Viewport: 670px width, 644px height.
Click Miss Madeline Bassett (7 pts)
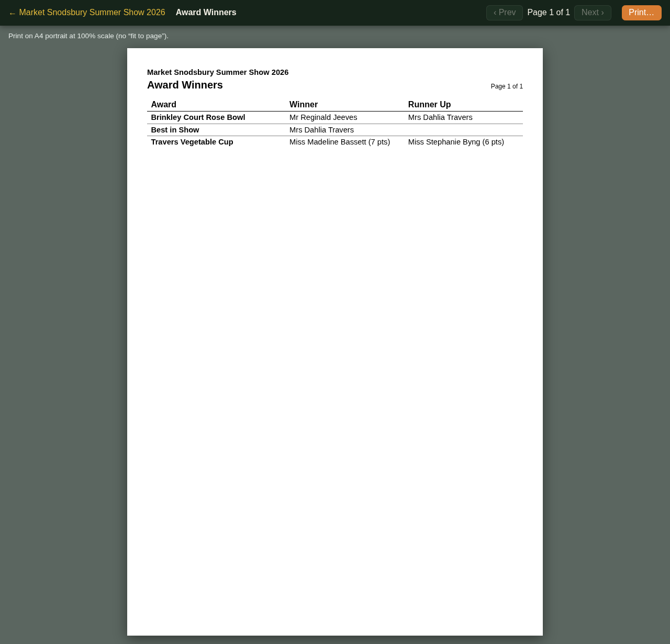[340, 142]
